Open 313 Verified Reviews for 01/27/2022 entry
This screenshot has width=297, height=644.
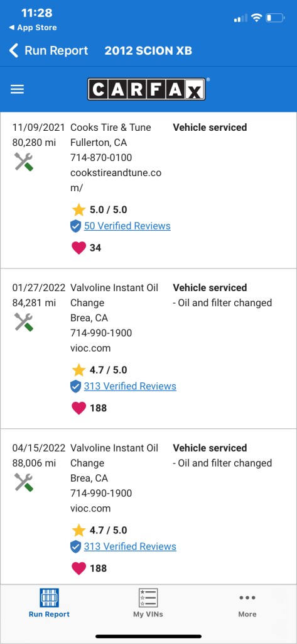tap(130, 386)
